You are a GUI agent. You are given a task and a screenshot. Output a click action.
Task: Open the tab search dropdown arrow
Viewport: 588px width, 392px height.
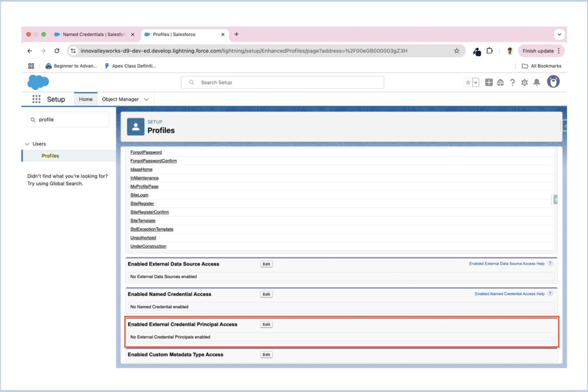[559, 34]
